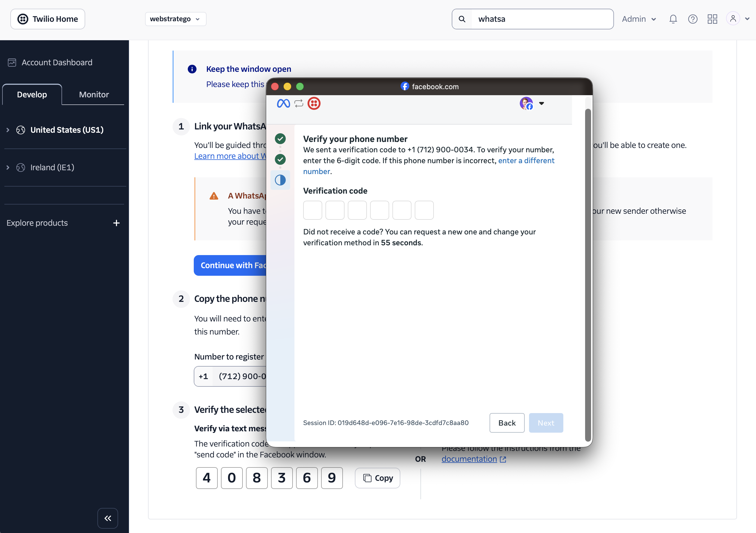This screenshot has height=533, width=756.
Task: Collapse the sidebar with double chevron
Action: click(x=108, y=518)
